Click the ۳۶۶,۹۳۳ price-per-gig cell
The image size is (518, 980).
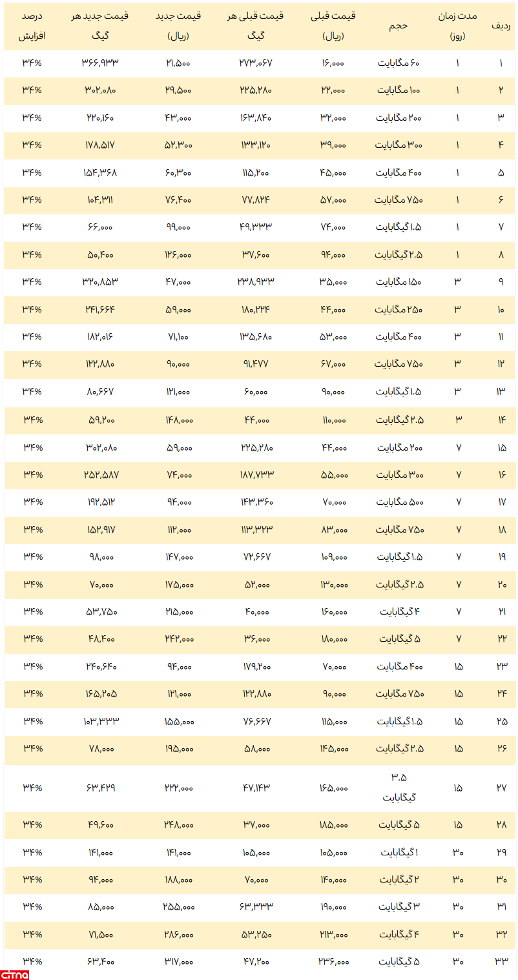[101, 63]
